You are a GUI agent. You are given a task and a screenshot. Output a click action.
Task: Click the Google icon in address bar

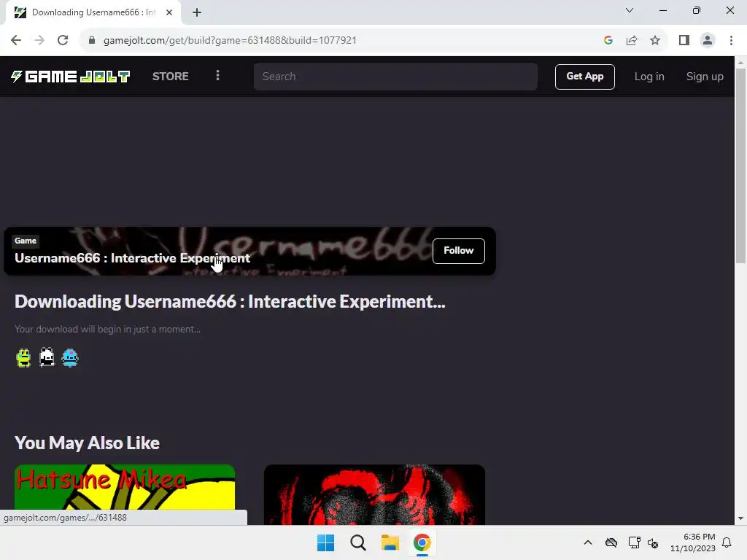tap(608, 41)
